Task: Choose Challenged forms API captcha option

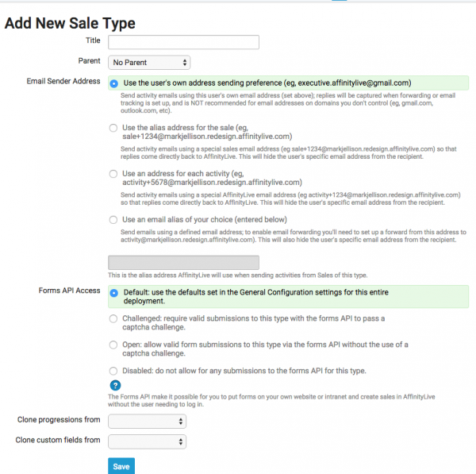Action: click(115, 318)
